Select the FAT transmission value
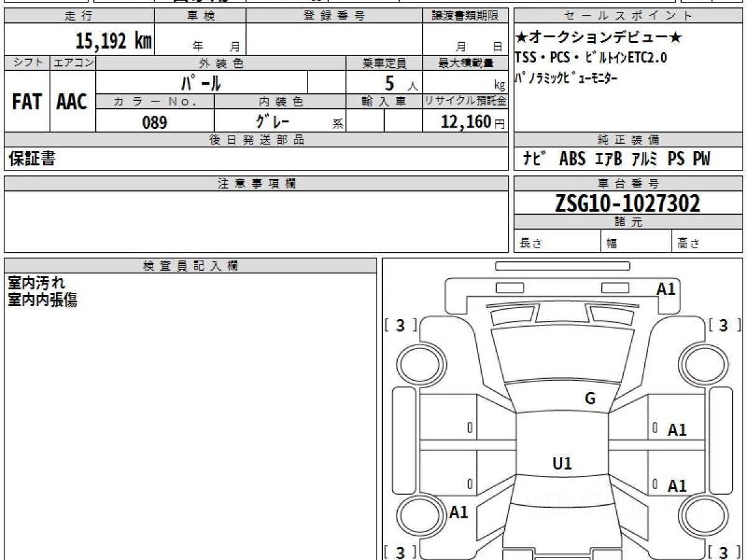747x560 pixels. [27, 101]
